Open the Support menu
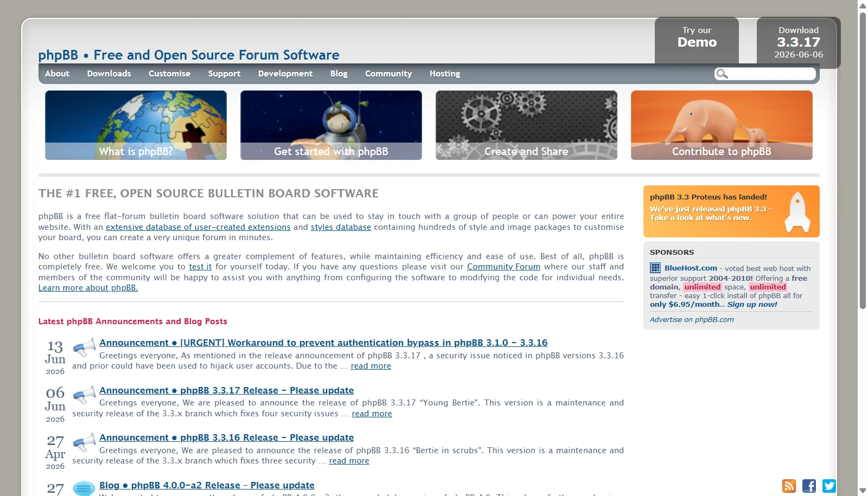Screen dimensions: 868x496 (x=224, y=74)
